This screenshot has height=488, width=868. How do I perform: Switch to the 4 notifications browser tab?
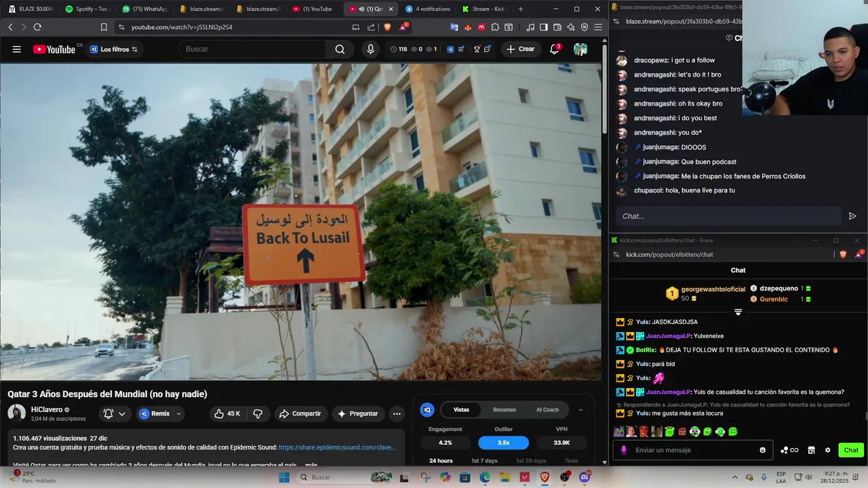point(427,9)
